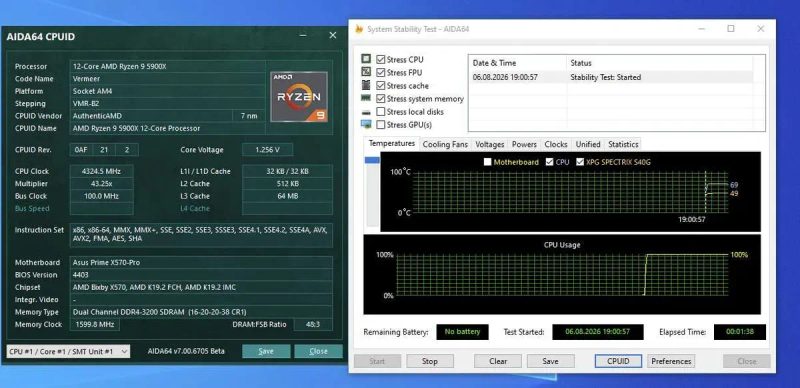
Task: Open Preferences in the stability test window
Action: coord(671,361)
